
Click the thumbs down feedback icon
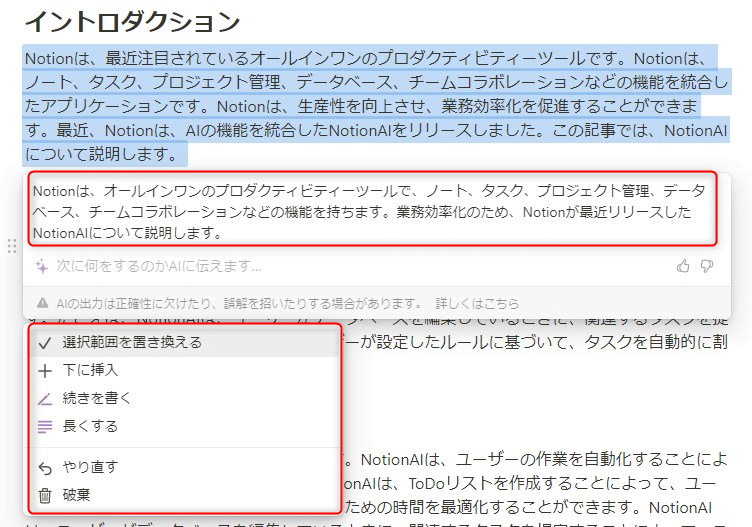click(706, 266)
